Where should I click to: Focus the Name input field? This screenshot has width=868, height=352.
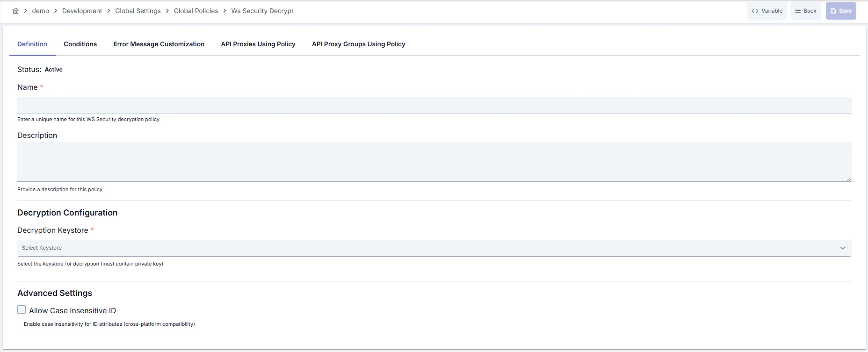(434, 105)
